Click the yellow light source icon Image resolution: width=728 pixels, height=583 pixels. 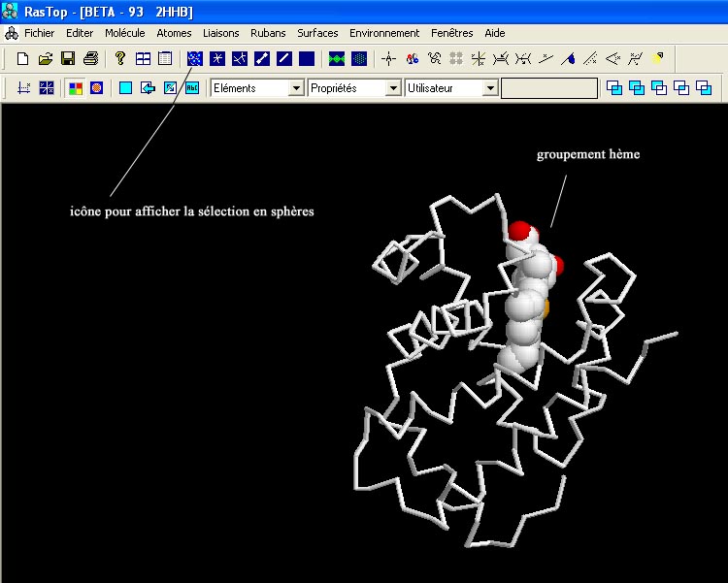[658, 58]
